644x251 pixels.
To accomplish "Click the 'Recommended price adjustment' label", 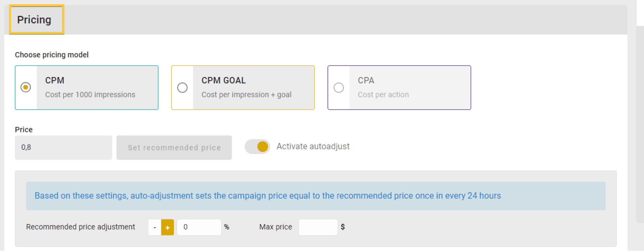I will pyautogui.click(x=80, y=227).
